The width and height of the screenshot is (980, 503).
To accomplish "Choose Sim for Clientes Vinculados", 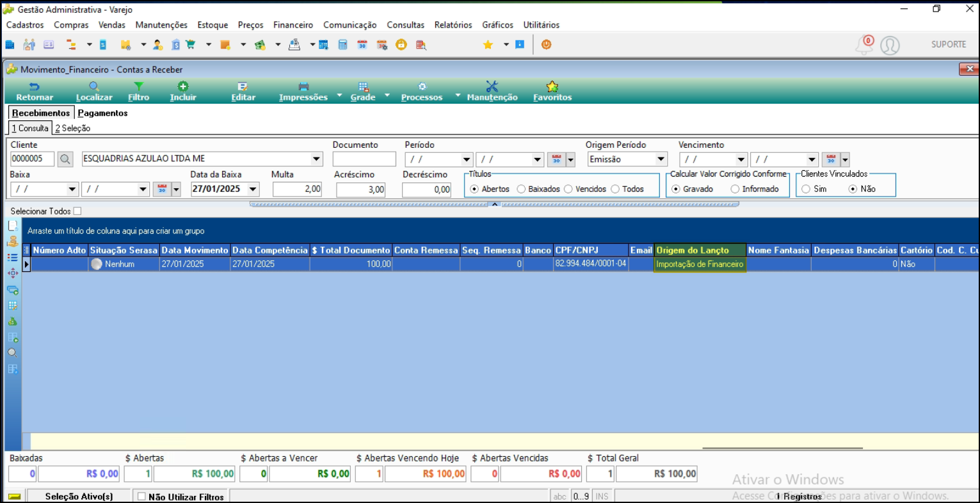I will [x=806, y=189].
